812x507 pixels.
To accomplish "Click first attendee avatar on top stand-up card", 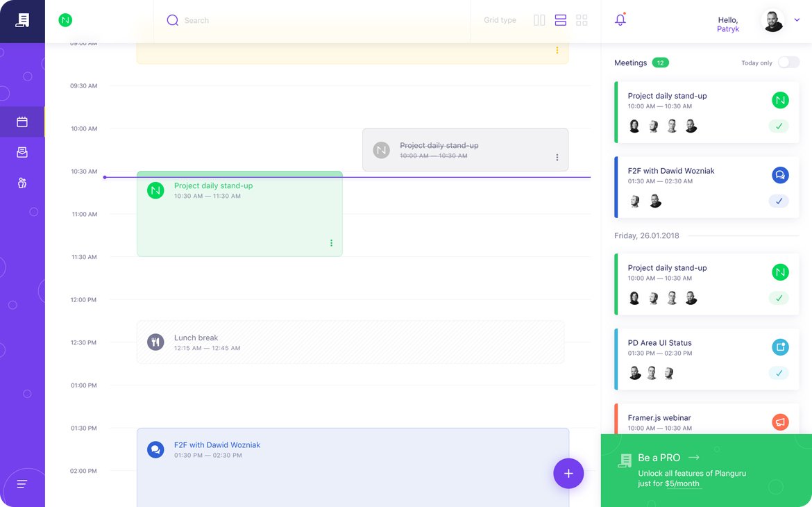I will (634, 126).
